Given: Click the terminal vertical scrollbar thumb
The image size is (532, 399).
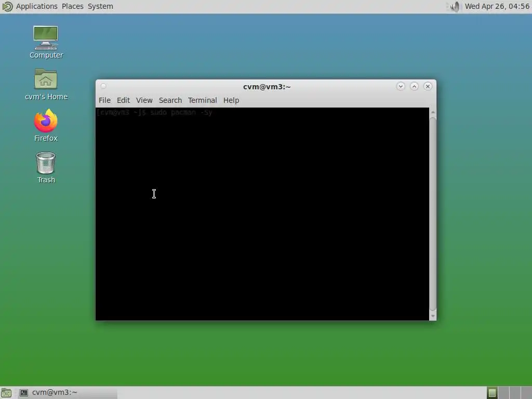Looking at the screenshot, I should [x=433, y=214].
